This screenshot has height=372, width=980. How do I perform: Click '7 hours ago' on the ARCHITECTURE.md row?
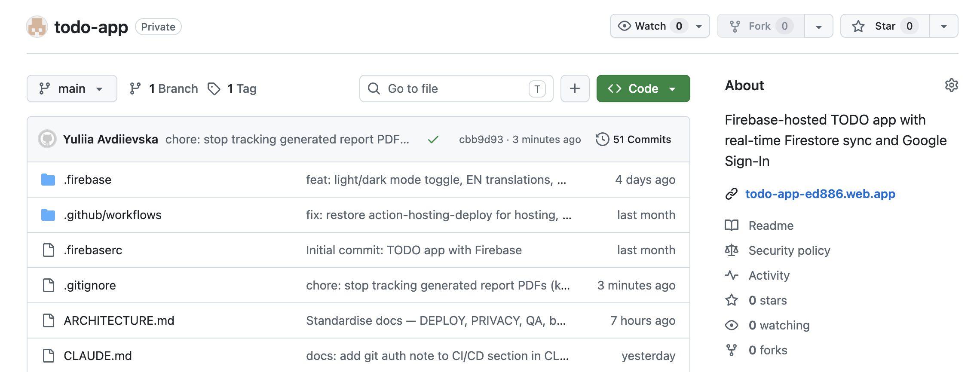point(643,320)
